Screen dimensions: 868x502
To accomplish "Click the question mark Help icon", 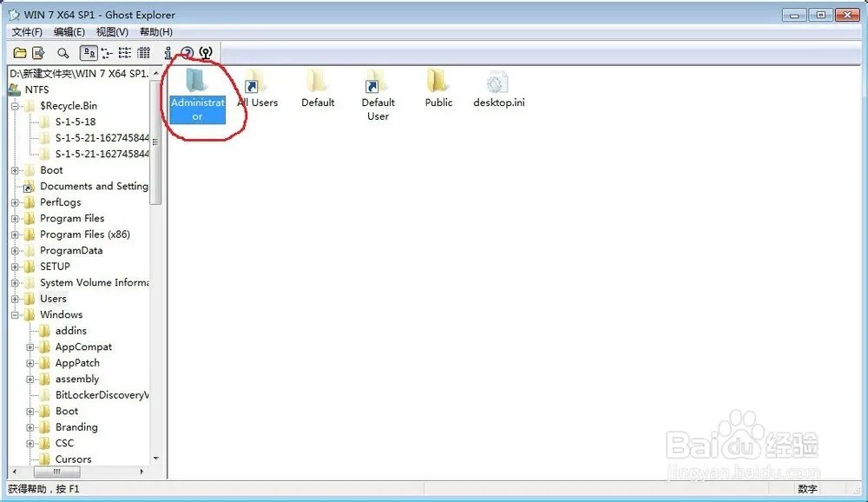I will click(187, 53).
